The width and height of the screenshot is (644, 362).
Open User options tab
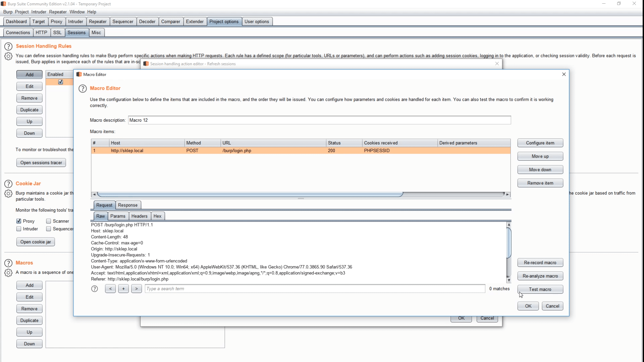[257, 21]
